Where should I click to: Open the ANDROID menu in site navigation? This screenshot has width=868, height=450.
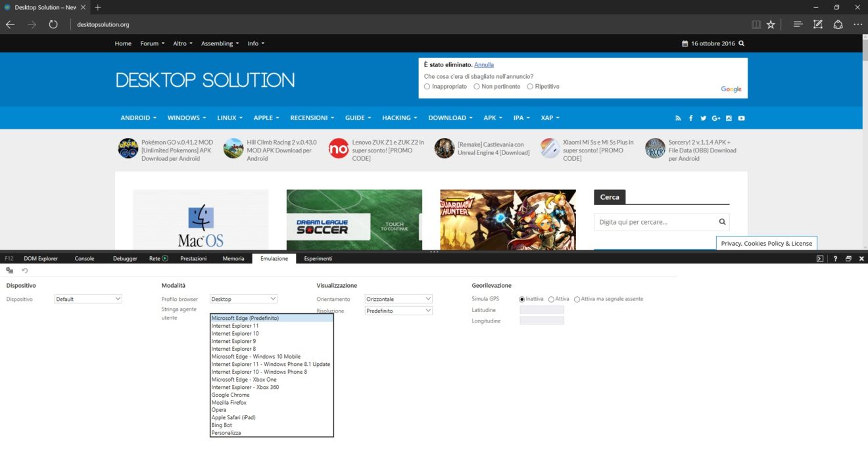138,118
